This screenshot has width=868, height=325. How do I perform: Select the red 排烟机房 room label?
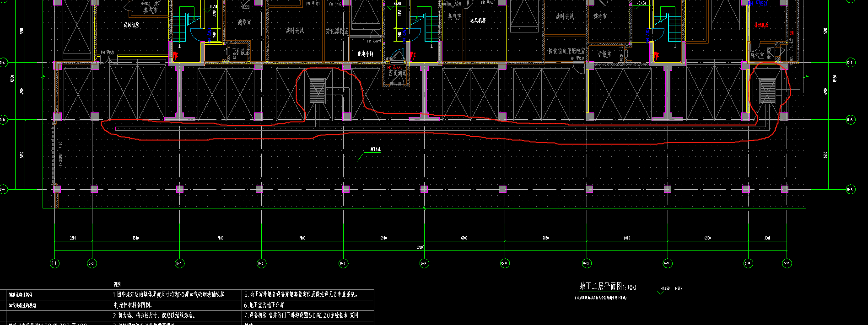[x=762, y=25]
